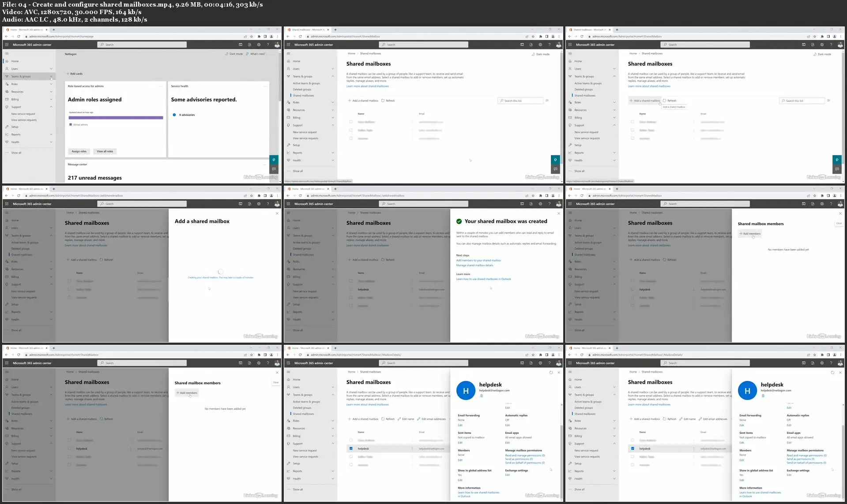The width and height of the screenshot is (847, 504).
Task: Click Edit name in the bottom-middle frame
Action: (x=406, y=419)
